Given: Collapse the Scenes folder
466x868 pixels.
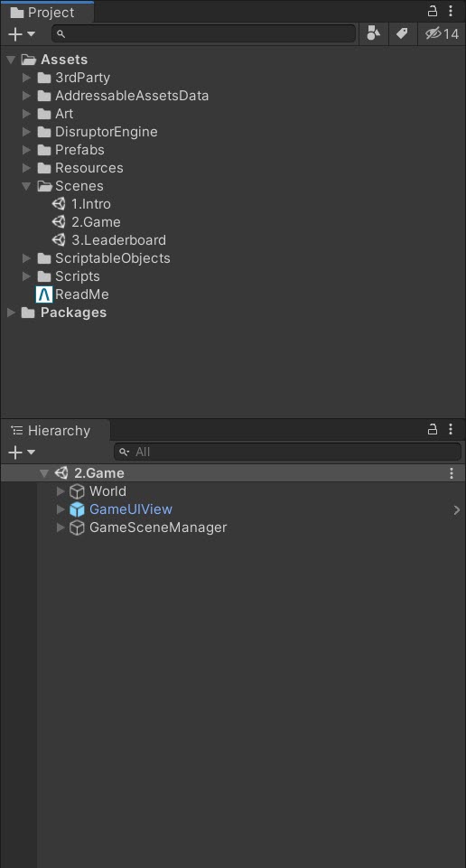Looking at the screenshot, I should click(x=26, y=187).
